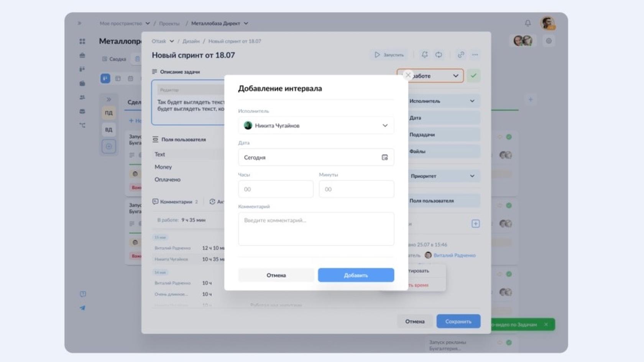644x362 pixels.
Task: Click the plus icon in task sidebar
Action: pyautogui.click(x=475, y=224)
